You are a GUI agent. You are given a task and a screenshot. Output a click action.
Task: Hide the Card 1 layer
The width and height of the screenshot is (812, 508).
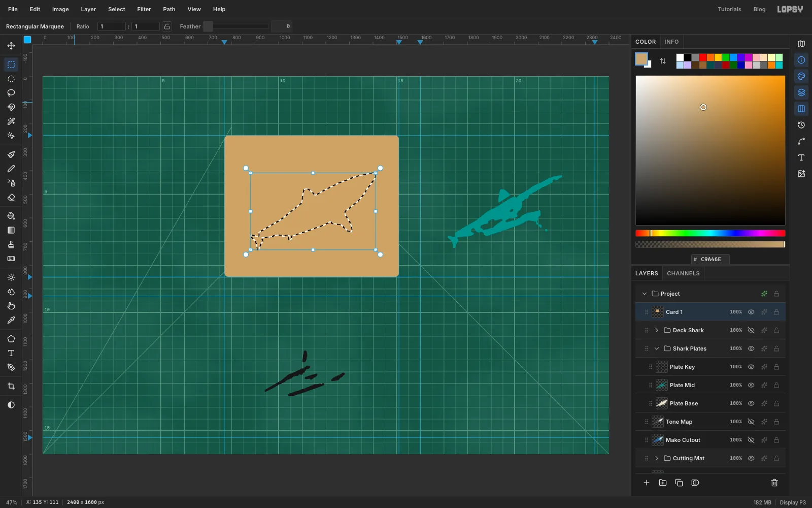751,312
